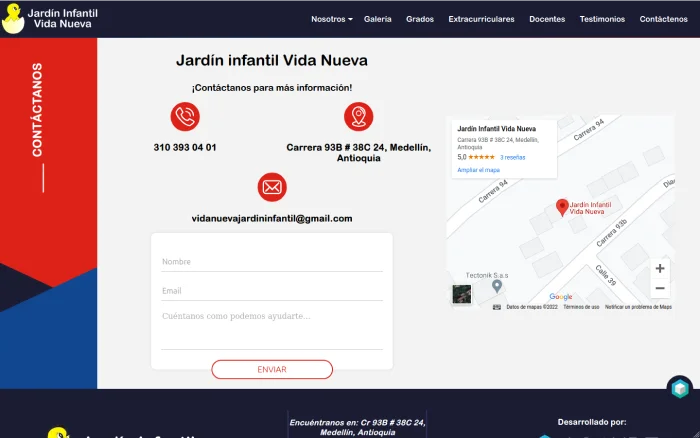The height and width of the screenshot is (438, 700).
Task: Click the ENVIAR button
Action: (x=272, y=370)
